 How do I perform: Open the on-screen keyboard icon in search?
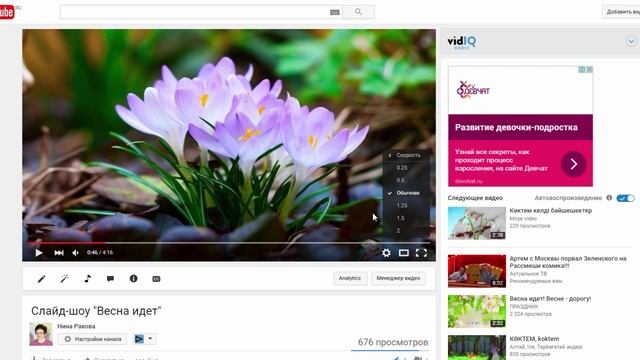coord(335,12)
